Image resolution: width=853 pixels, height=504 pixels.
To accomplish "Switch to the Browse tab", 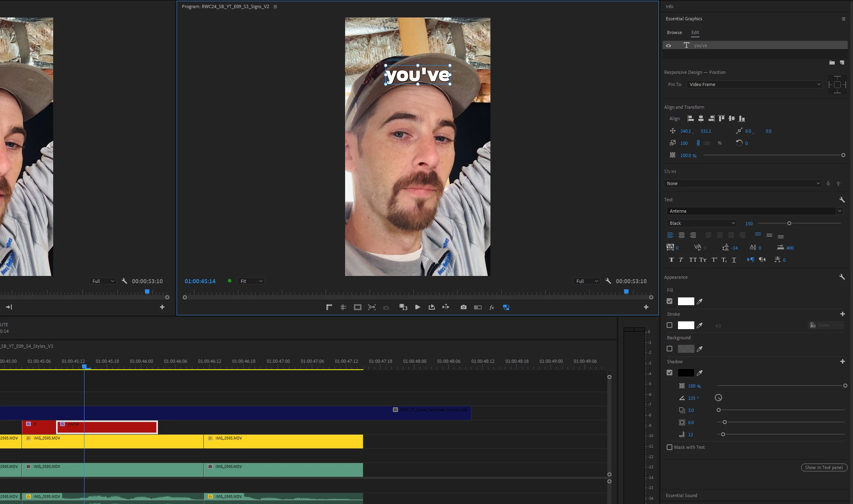I will pyautogui.click(x=674, y=32).
